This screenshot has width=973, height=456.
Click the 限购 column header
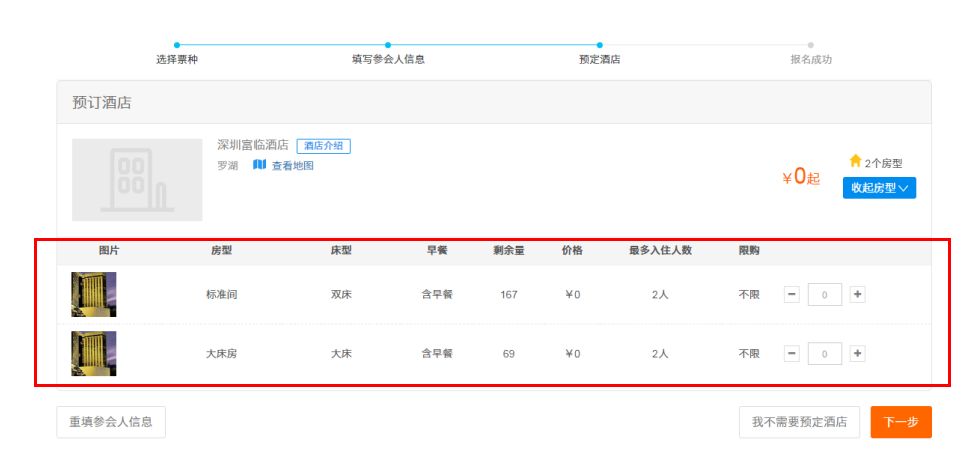coord(749,251)
